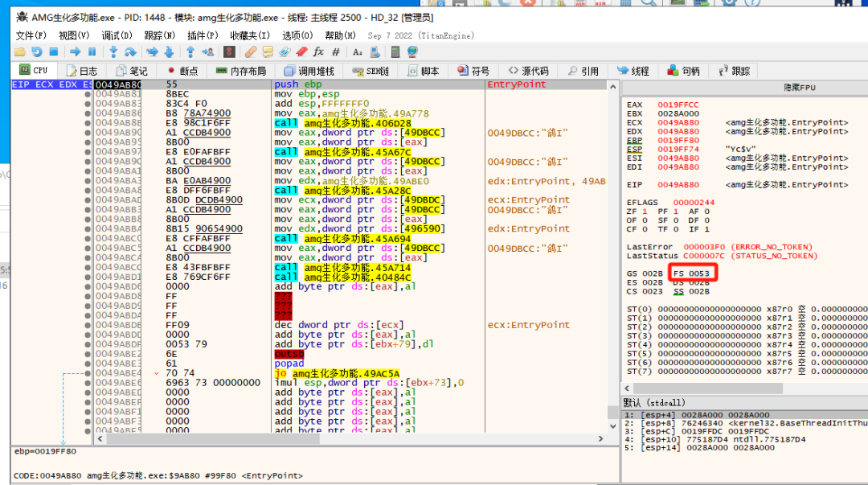The width and height of the screenshot is (868, 485).
Task: Toggle breakpoint dot at address 0049AB86
Action: [88, 113]
